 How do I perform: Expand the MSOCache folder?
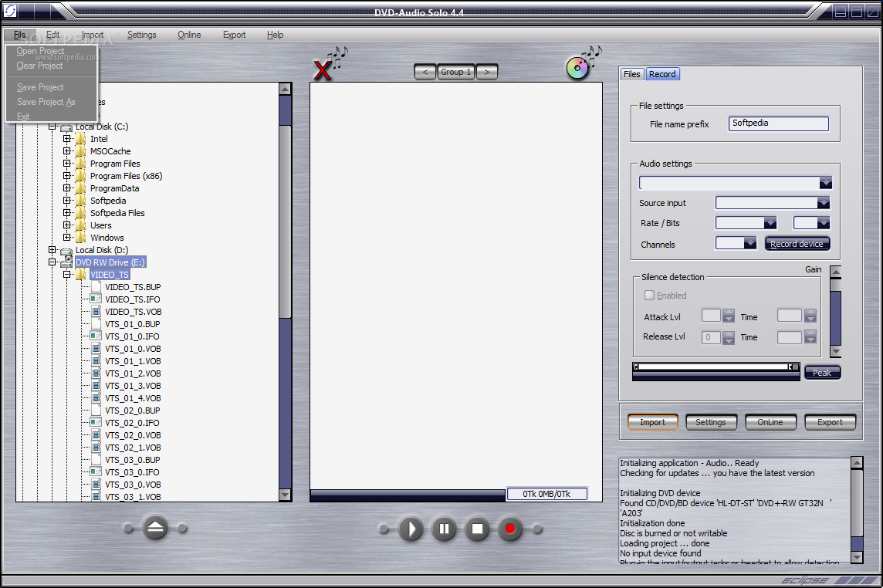point(67,151)
